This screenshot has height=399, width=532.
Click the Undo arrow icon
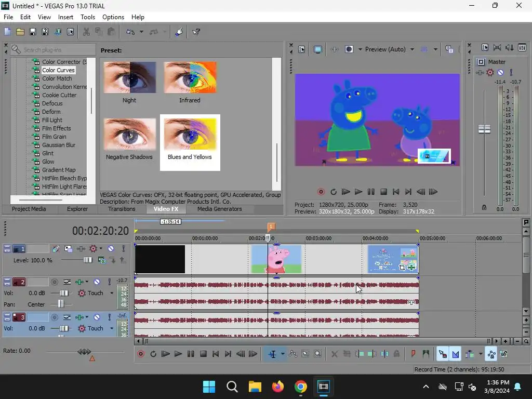130,32
